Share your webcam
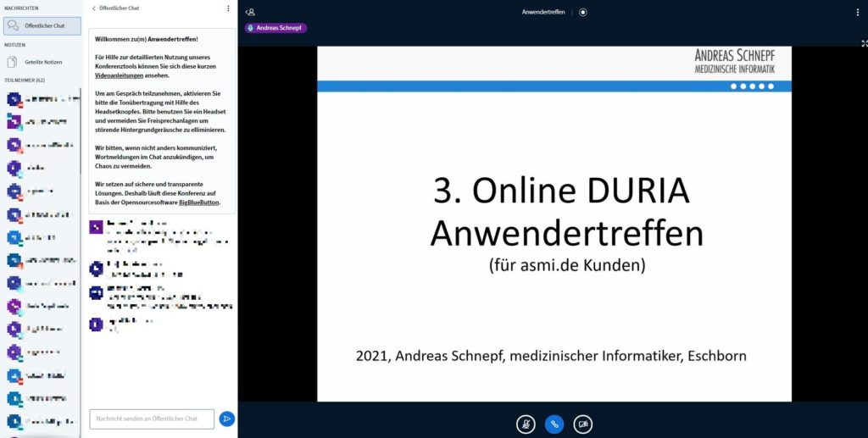868x438 pixels. [x=583, y=424]
